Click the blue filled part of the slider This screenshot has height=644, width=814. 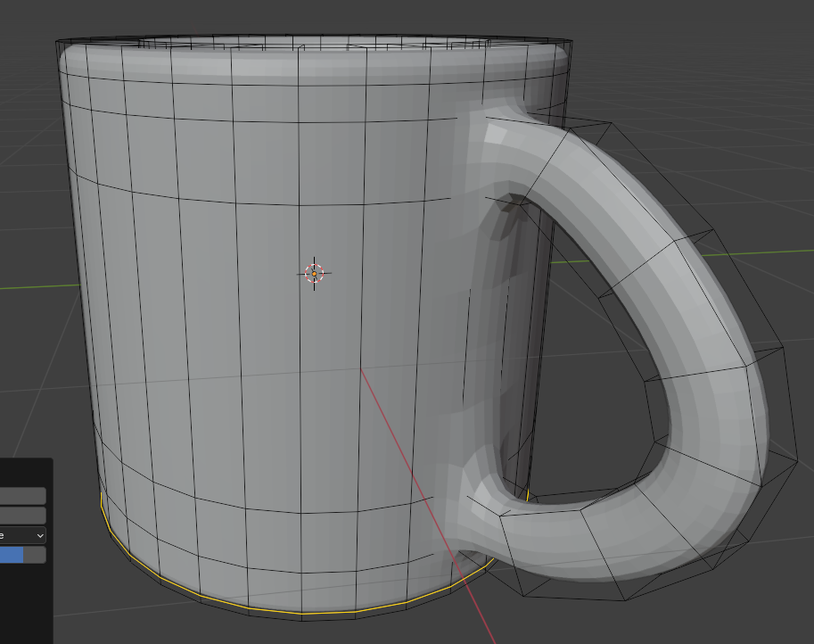tap(11, 555)
